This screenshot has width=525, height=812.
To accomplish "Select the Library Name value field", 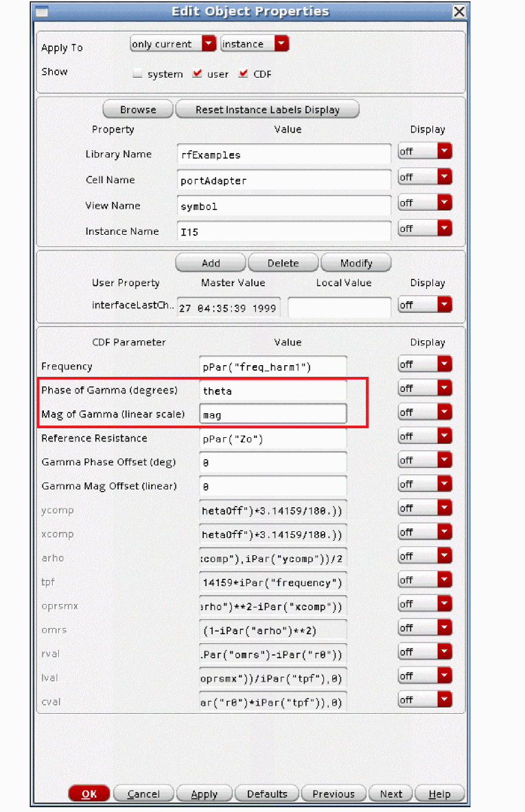I will pos(283,154).
